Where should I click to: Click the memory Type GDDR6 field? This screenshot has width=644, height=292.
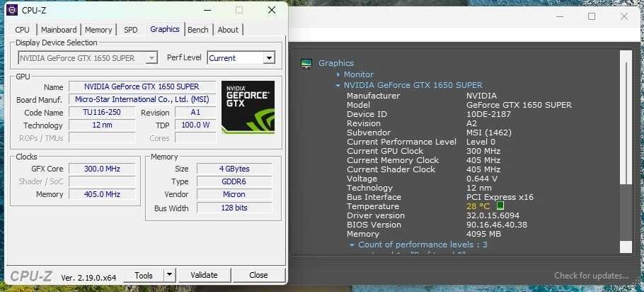pyautogui.click(x=234, y=181)
